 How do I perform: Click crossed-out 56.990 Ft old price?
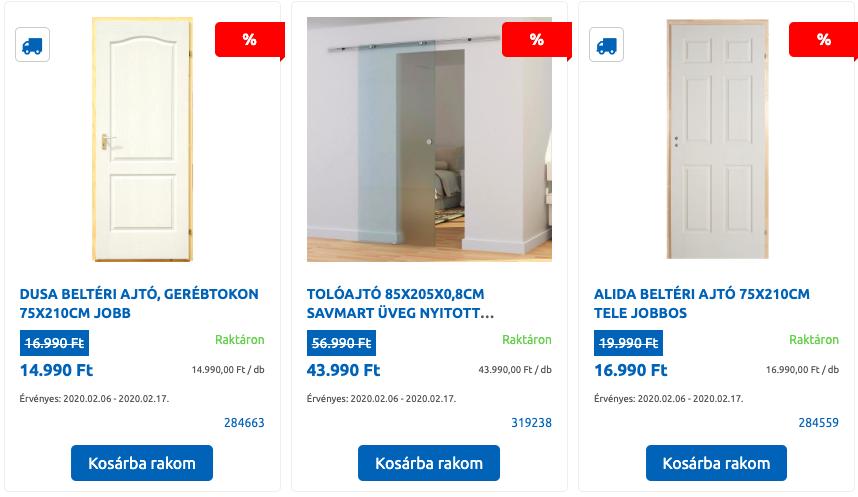[341, 343]
